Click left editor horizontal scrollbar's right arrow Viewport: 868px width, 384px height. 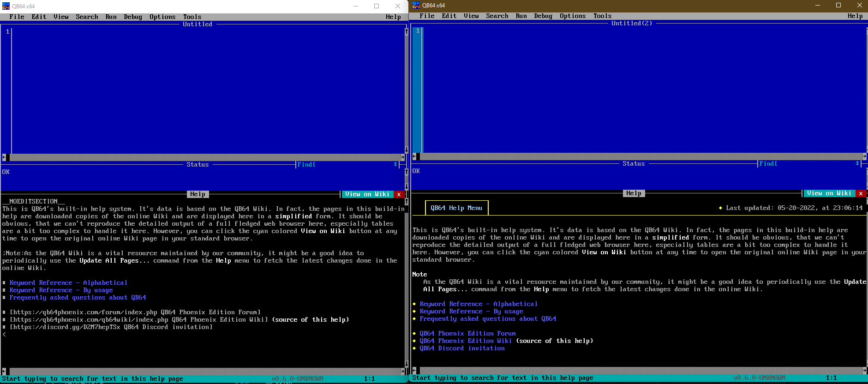(x=403, y=157)
